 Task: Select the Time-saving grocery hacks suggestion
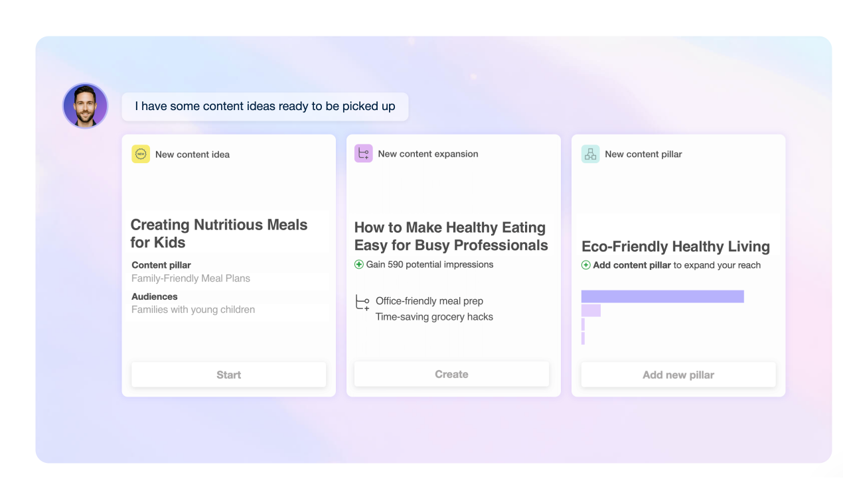click(x=434, y=316)
